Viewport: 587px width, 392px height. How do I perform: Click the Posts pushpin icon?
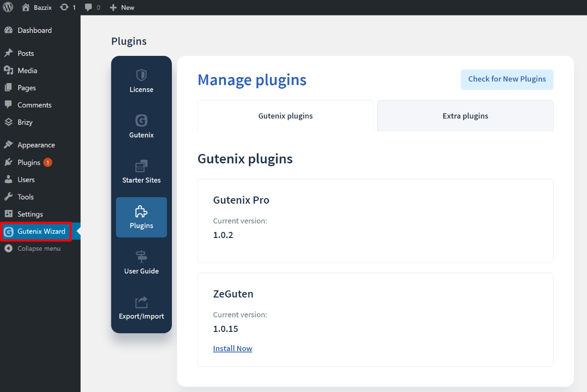pyautogui.click(x=8, y=53)
